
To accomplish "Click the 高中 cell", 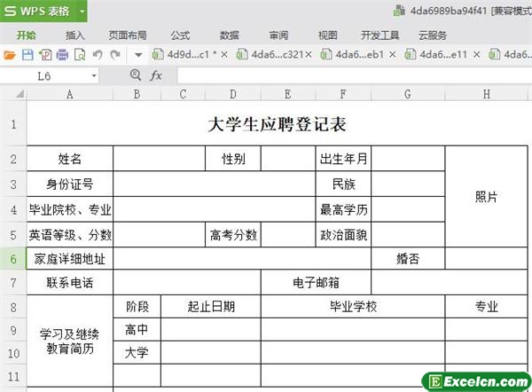I will pyautogui.click(x=137, y=330).
